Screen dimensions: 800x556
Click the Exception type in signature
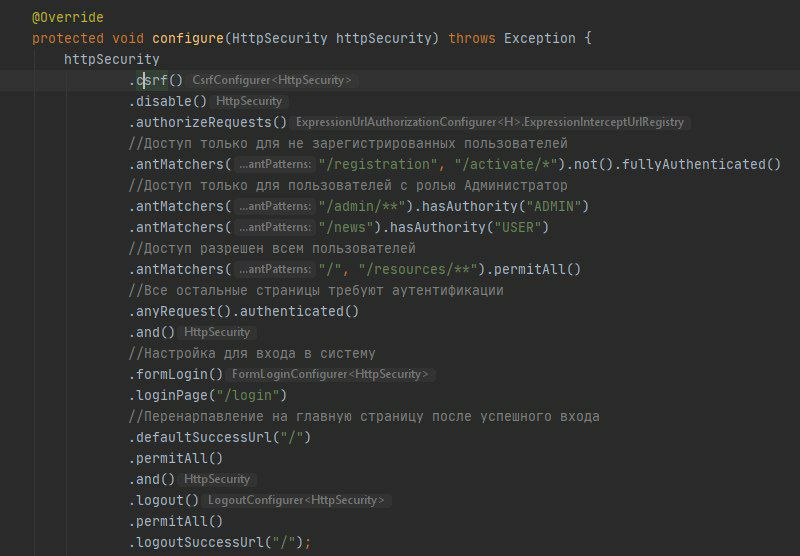point(540,38)
